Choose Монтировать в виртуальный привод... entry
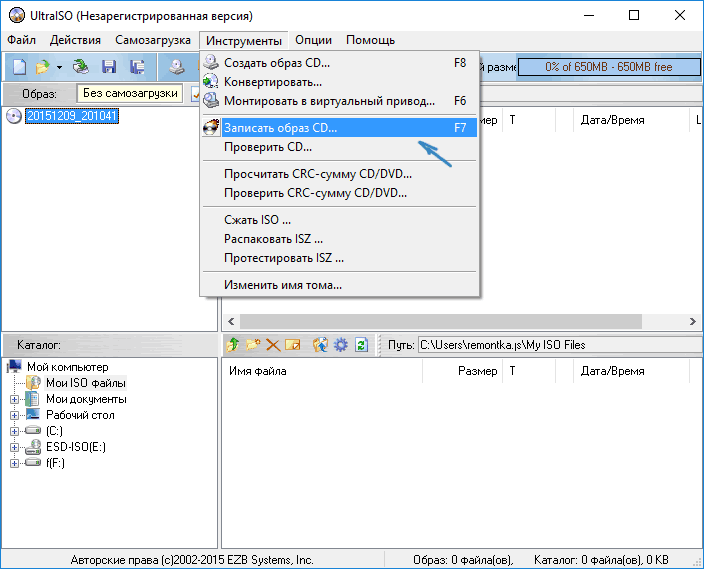 pyautogui.click(x=340, y=101)
